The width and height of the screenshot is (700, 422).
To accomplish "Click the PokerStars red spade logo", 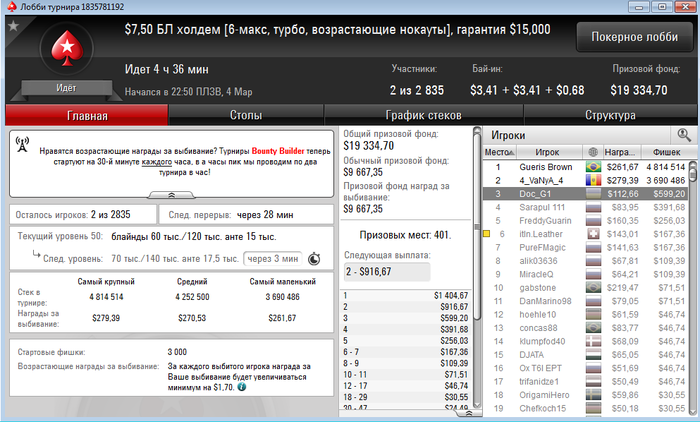I will click(67, 48).
